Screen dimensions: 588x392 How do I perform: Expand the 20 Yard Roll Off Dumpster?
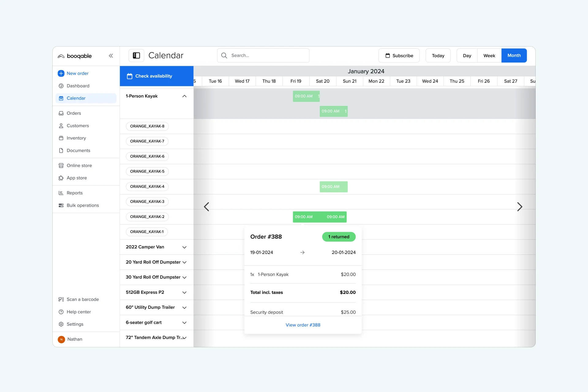[184, 262]
